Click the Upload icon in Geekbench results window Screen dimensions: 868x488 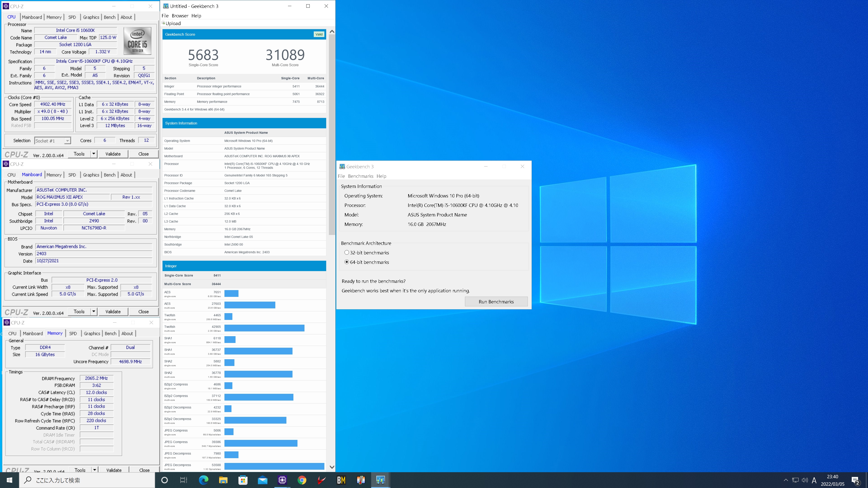pyautogui.click(x=163, y=23)
